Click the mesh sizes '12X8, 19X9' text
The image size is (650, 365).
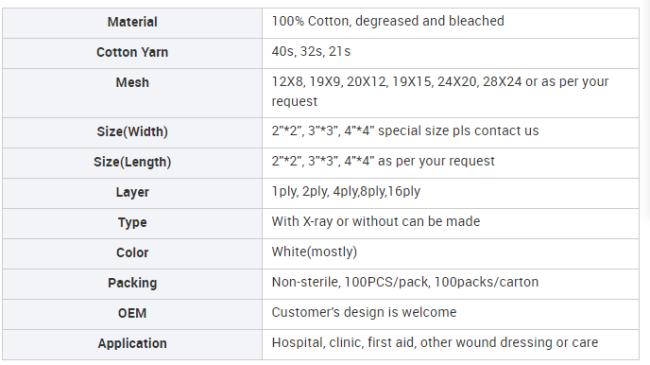307,82
